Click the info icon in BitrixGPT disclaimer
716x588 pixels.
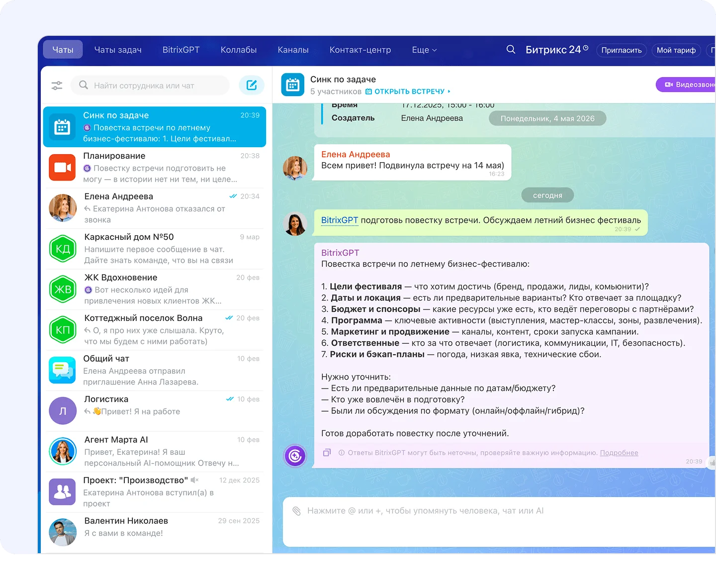point(342,453)
